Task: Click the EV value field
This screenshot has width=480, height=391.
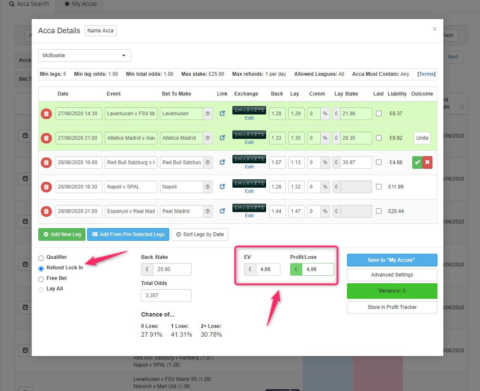Action: 268,269
